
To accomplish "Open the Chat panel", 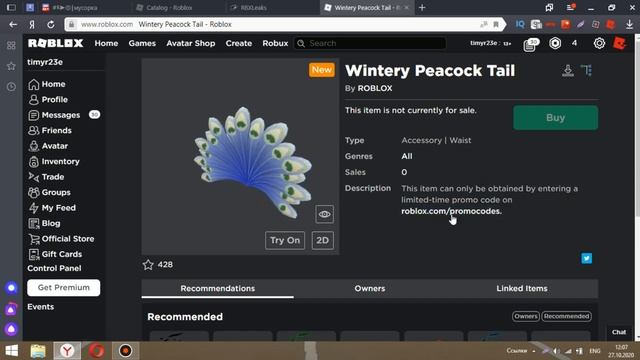I will (619, 332).
